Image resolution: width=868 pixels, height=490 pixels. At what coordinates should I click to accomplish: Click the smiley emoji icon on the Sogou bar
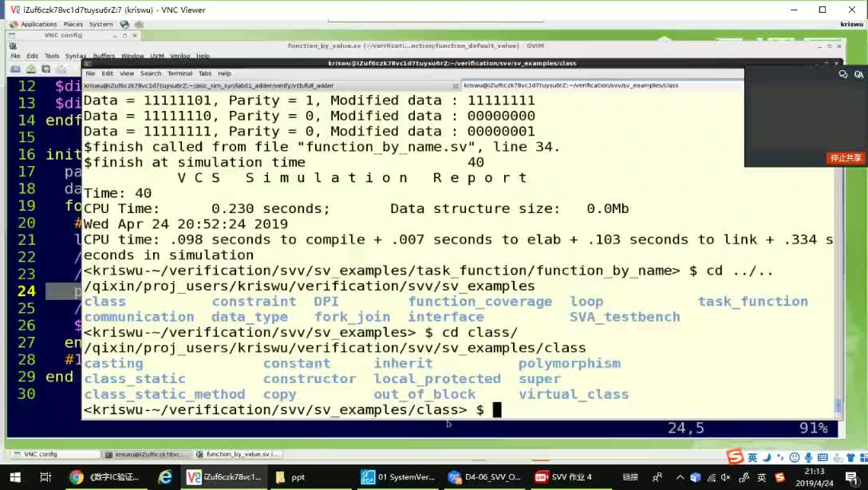pyautogui.click(x=795, y=457)
